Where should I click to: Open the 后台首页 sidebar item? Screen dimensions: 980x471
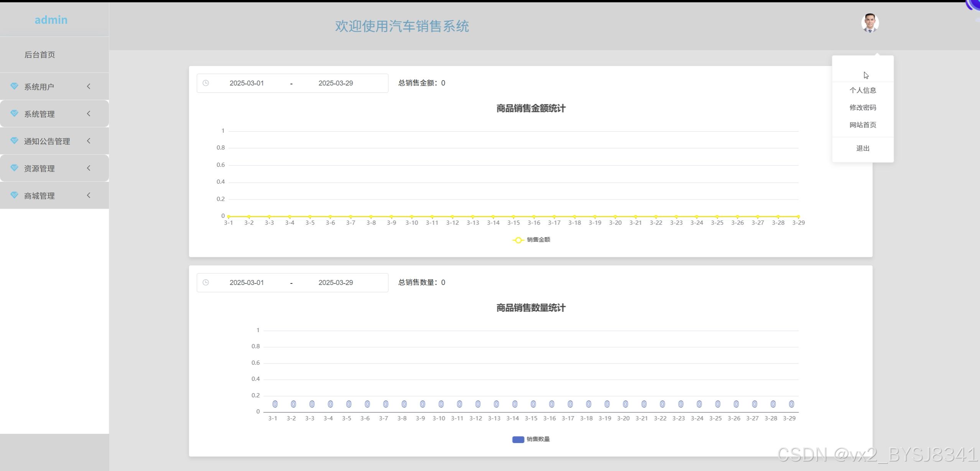pos(40,54)
